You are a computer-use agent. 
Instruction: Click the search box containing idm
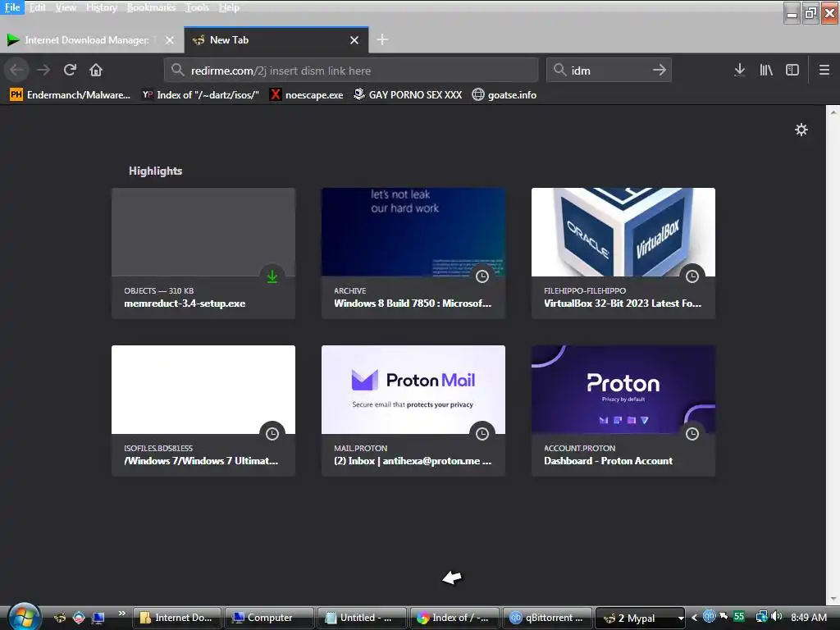tap(609, 71)
